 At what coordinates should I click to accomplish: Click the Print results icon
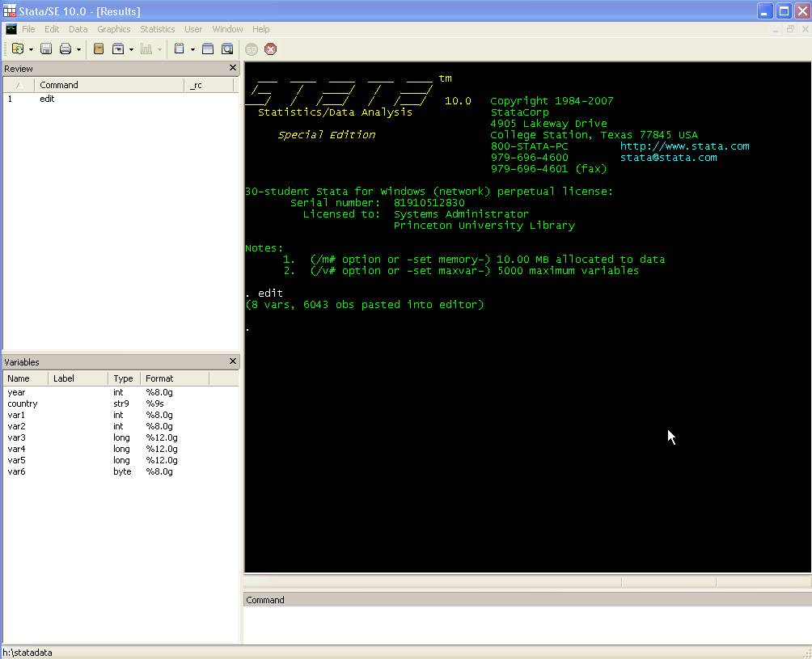point(66,49)
